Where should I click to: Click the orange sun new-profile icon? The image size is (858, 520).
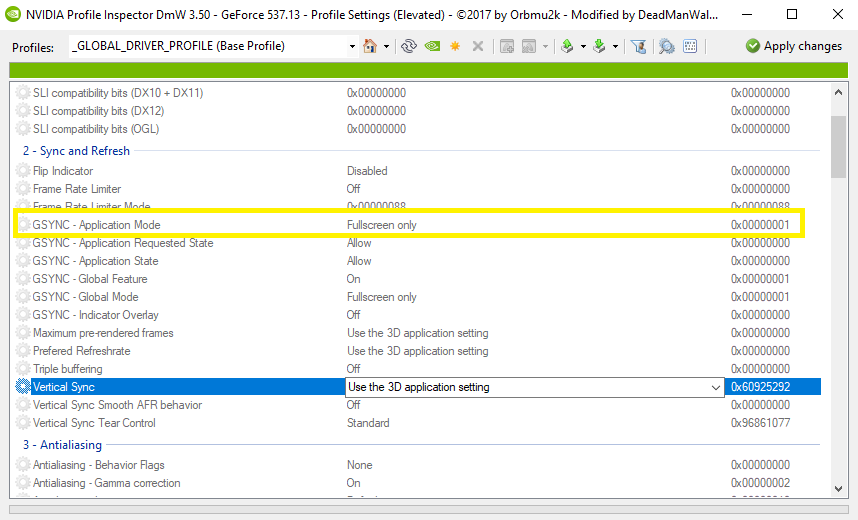[455, 46]
